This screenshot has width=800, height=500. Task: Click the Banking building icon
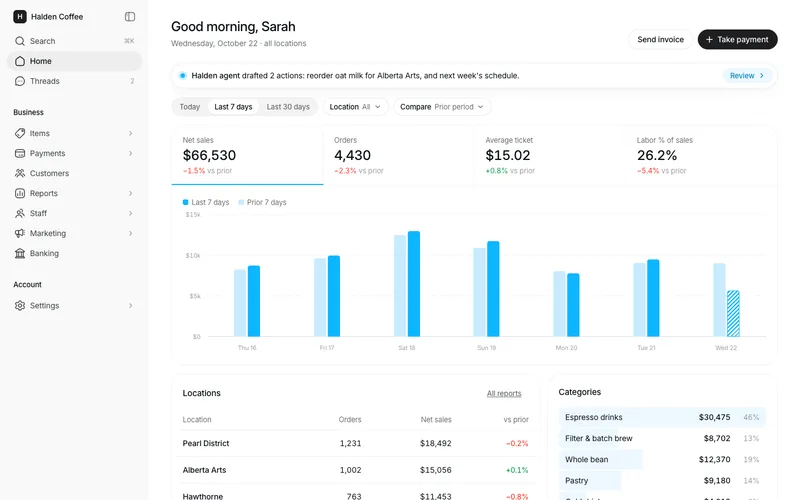point(20,253)
